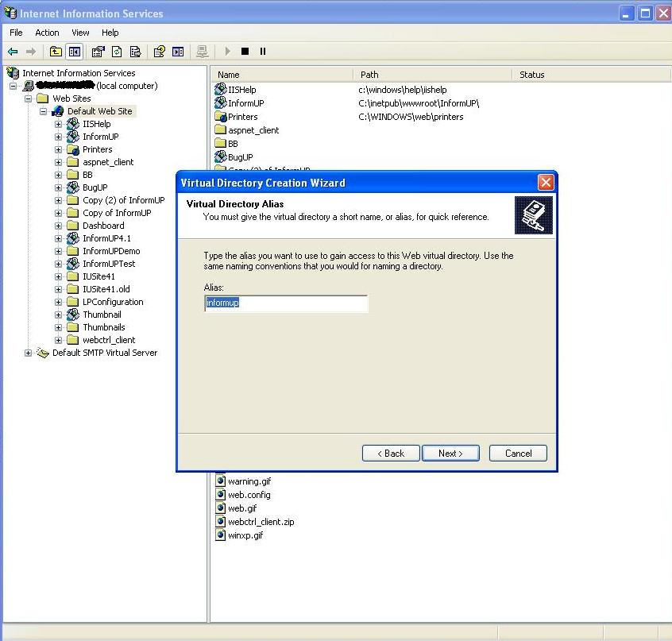672x641 pixels.
Task: Select InformUPTest in the tree
Action: point(109,264)
